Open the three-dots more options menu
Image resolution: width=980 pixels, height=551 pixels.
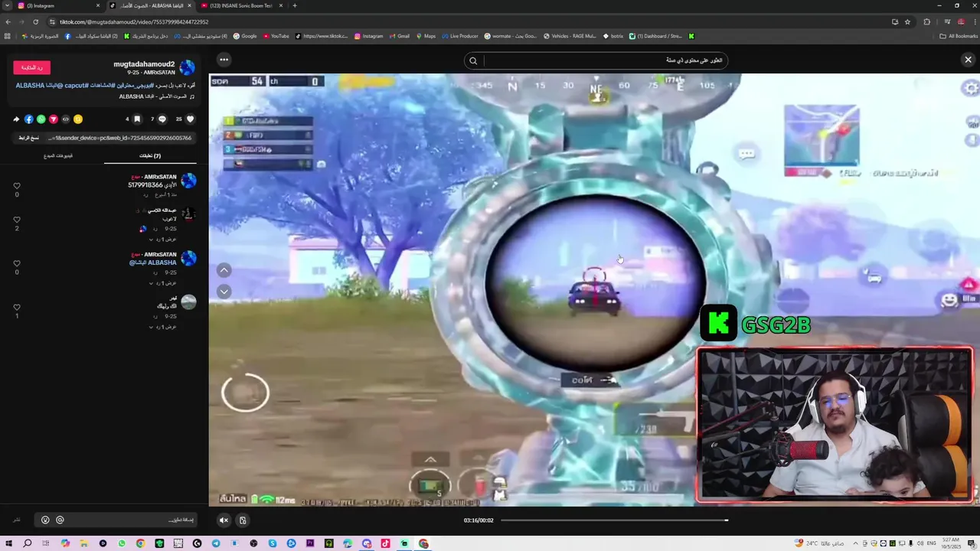(224, 60)
